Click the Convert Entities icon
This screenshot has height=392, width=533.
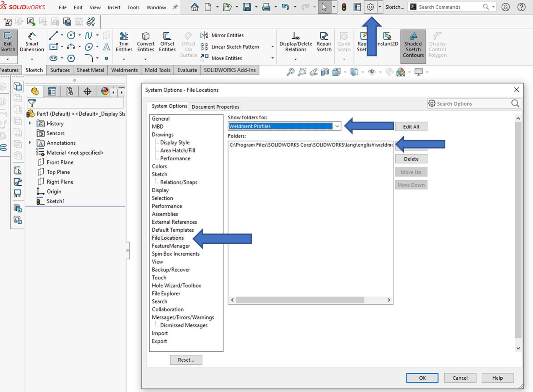pos(146,42)
